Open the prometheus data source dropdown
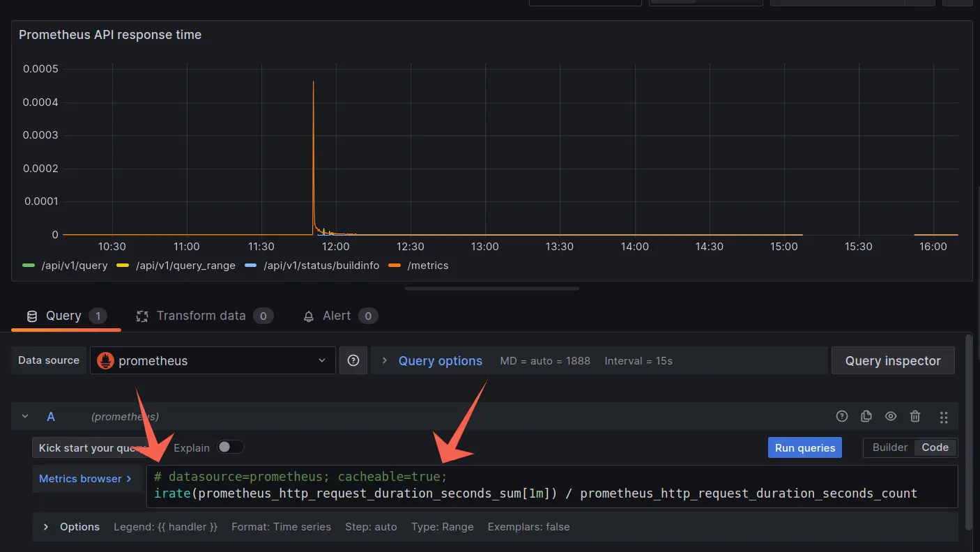The width and height of the screenshot is (980, 552). [213, 360]
